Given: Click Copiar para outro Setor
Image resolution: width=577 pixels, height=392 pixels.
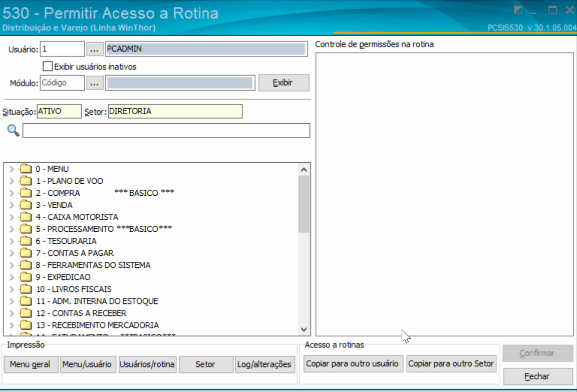Looking at the screenshot, I should pos(451,363).
